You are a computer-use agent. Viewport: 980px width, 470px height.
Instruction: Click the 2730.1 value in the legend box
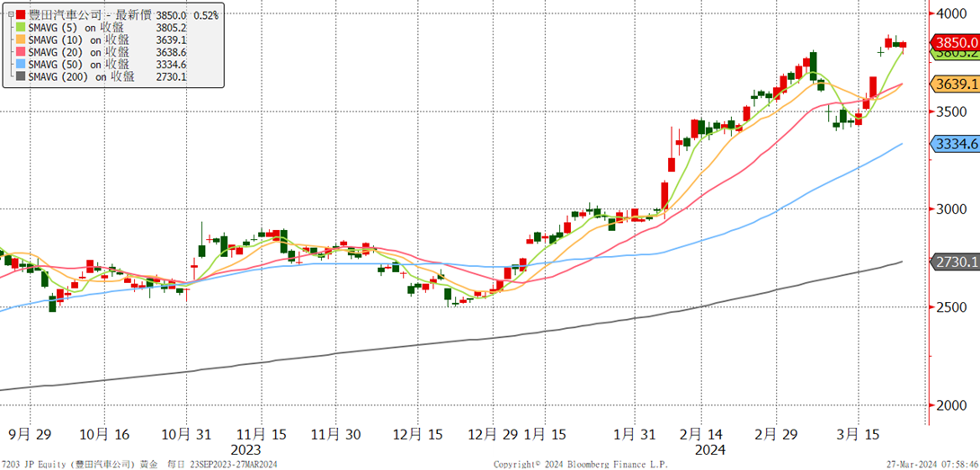click(x=171, y=77)
